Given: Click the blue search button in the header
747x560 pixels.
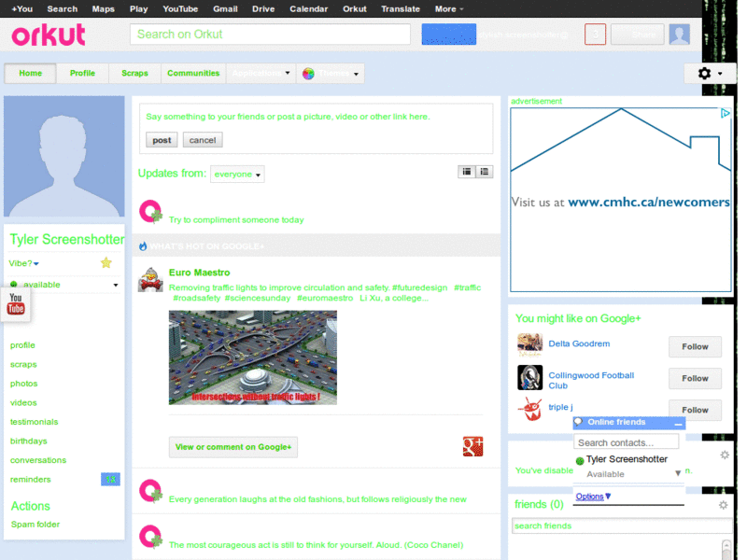Looking at the screenshot, I should (x=449, y=35).
